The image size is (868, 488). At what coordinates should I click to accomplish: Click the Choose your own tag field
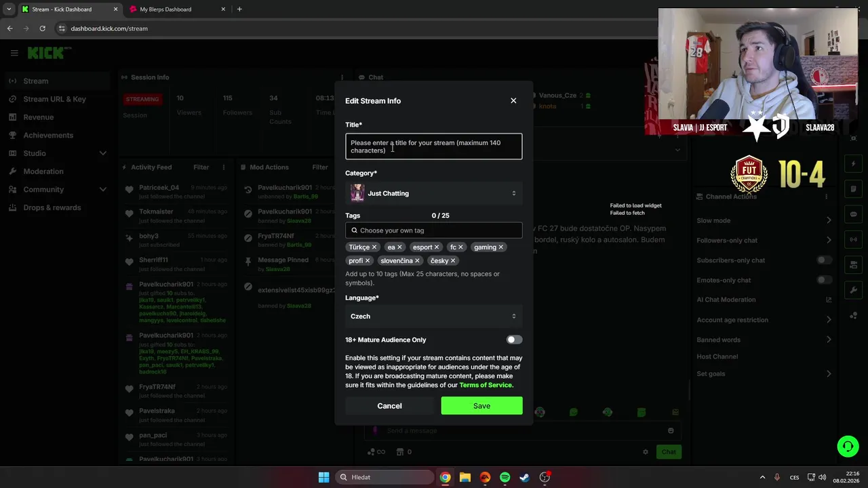pos(434,230)
